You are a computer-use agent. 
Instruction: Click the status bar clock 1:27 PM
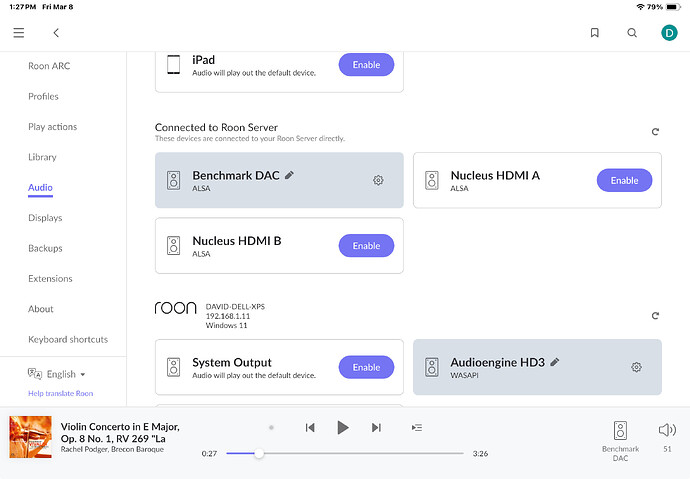[22, 7]
